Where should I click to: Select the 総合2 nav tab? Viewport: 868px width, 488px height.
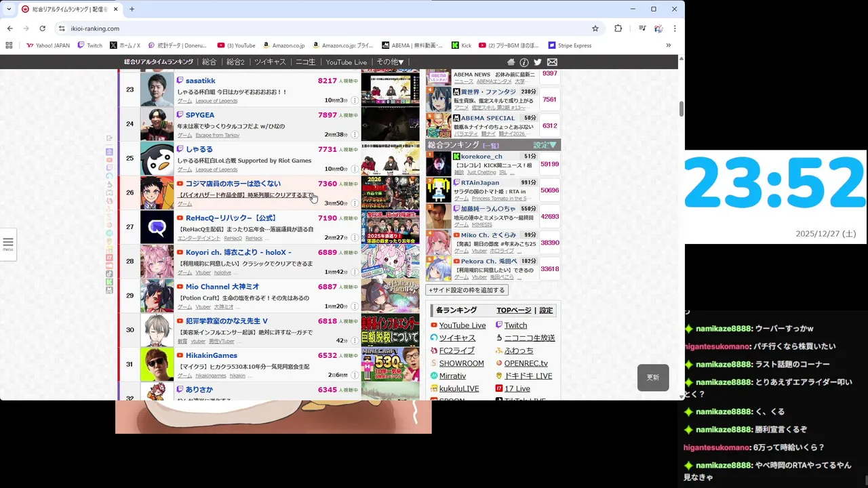(x=235, y=62)
